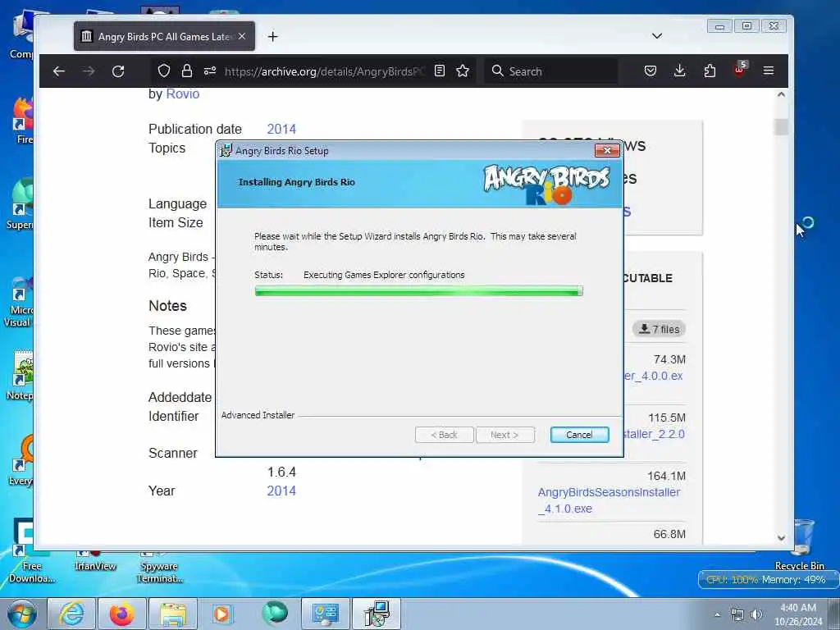840x630 pixels.
Task: Close the Angry Birds PC tab
Action: click(x=242, y=36)
